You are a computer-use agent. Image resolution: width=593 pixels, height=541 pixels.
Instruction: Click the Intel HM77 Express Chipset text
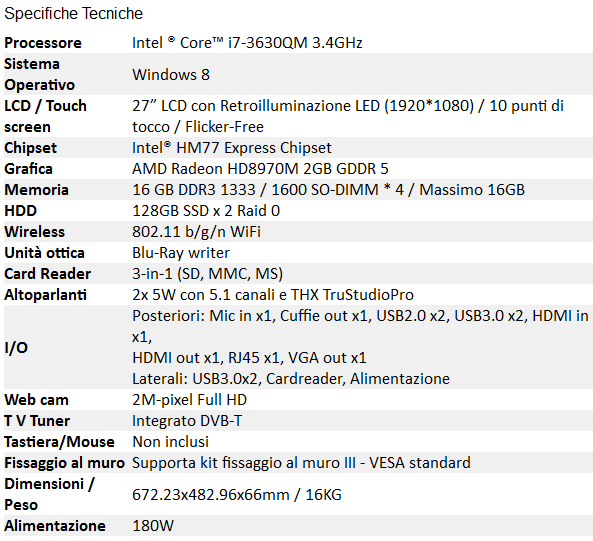(232, 147)
